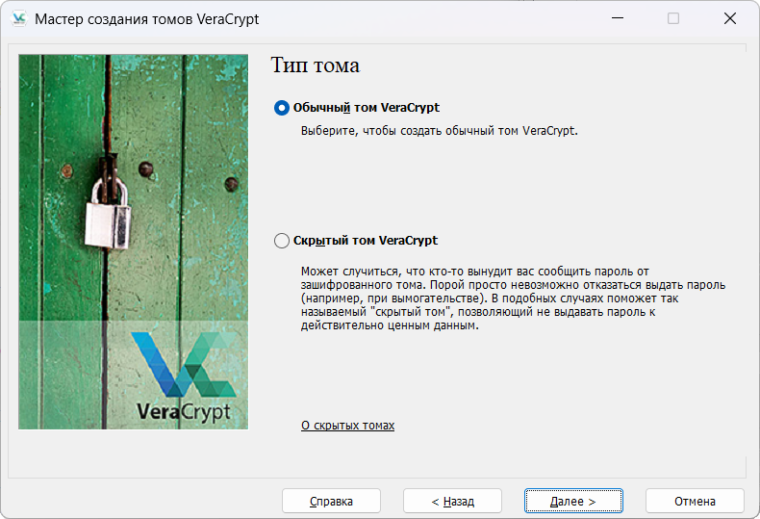Click the 'Скрытый том VeraCrypt' label text
Viewport: 760px width, 519px height.
coord(365,241)
